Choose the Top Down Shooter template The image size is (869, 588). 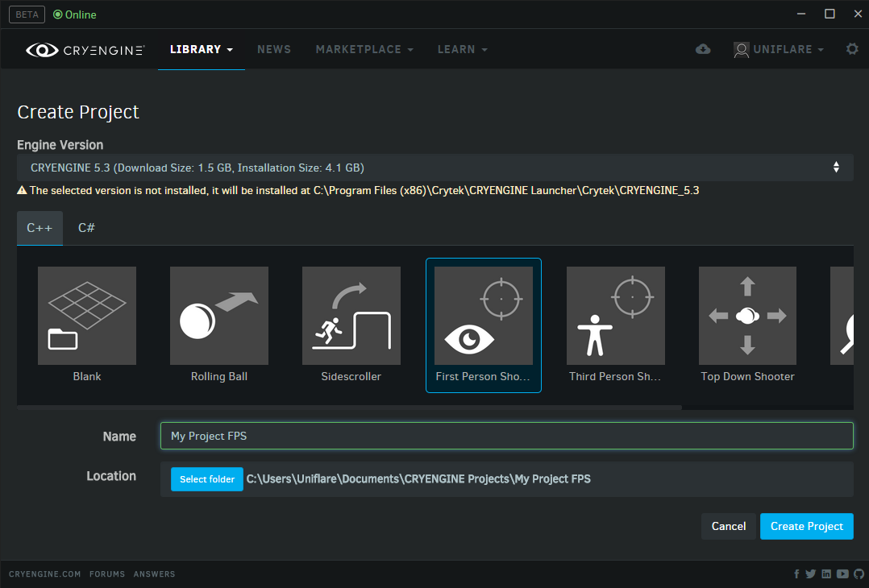tap(747, 325)
